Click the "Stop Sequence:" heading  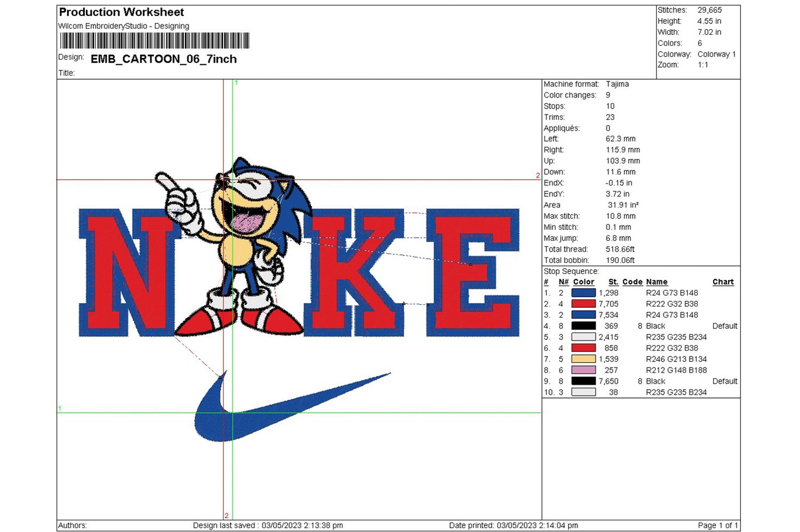pos(571,271)
